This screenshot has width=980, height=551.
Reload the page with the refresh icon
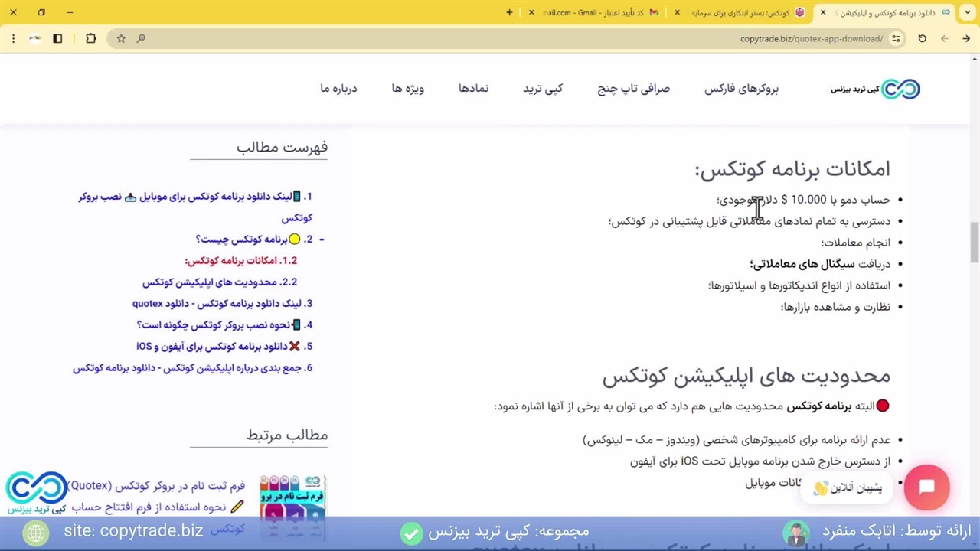click(x=922, y=38)
